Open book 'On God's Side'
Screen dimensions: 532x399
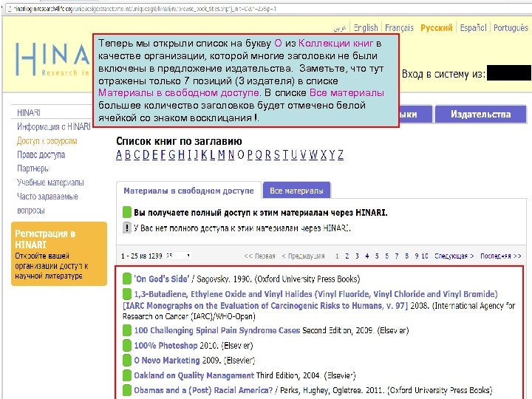pos(162,279)
